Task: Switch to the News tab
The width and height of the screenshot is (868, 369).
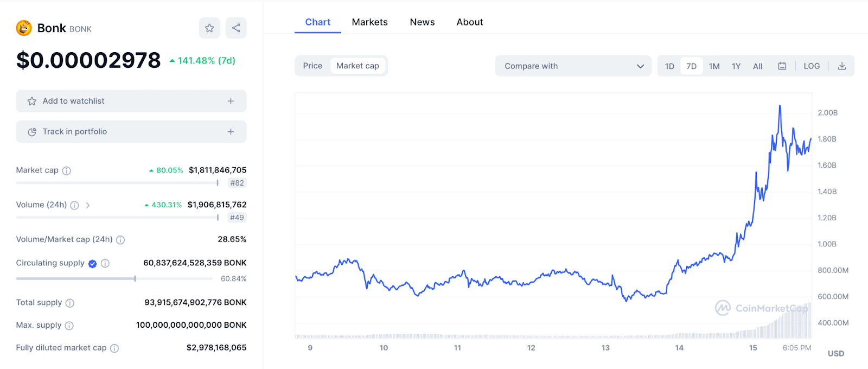Action: [x=422, y=22]
